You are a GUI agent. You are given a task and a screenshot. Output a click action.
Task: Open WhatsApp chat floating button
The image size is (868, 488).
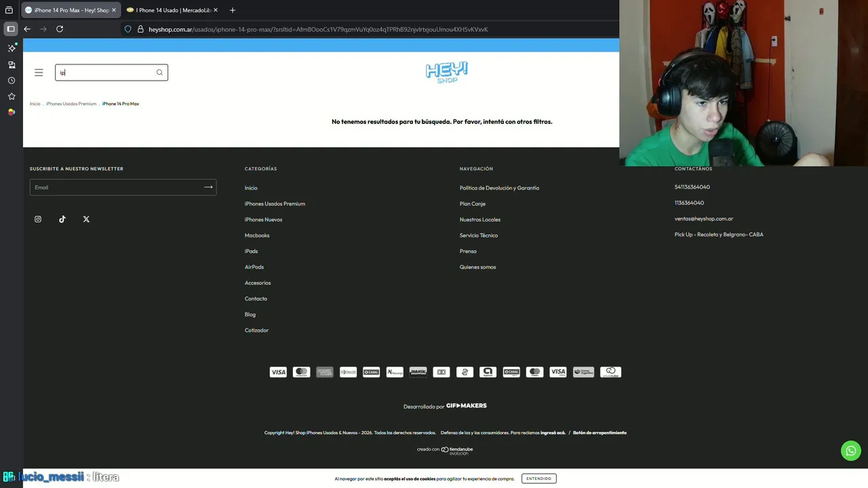pyautogui.click(x=850, y=450)
